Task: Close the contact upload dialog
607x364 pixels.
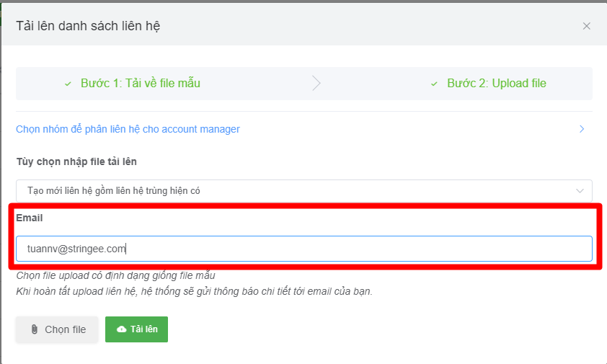Action: pyautogui.click(x=586, y=26)
